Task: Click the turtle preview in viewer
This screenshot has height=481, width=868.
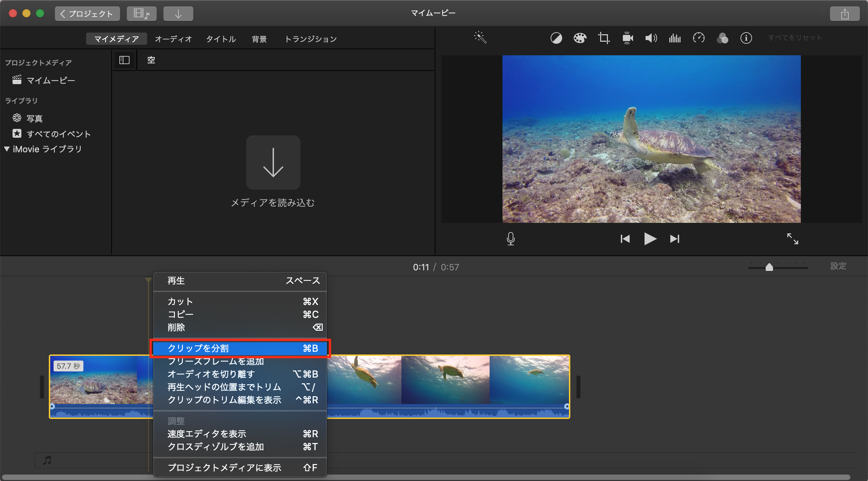Action: 651,139
